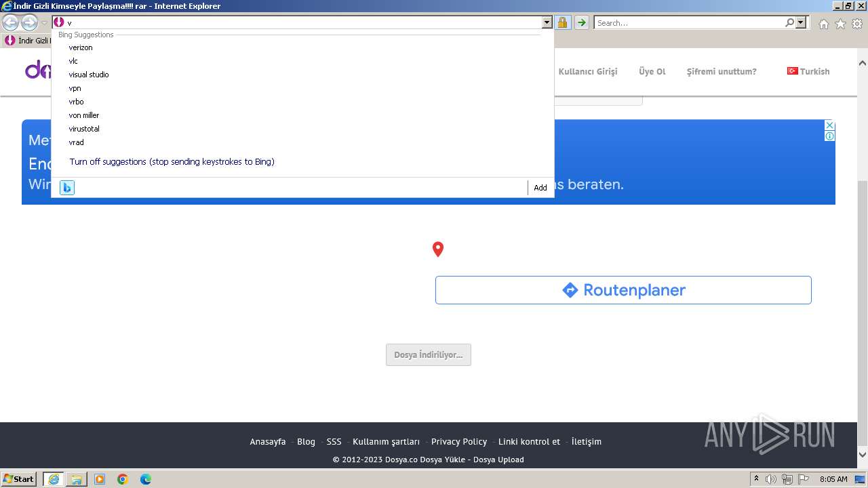This screenshot has height=488, width=868.
Task: Click the browser Forward arrow button
Action: coord(29,22)
